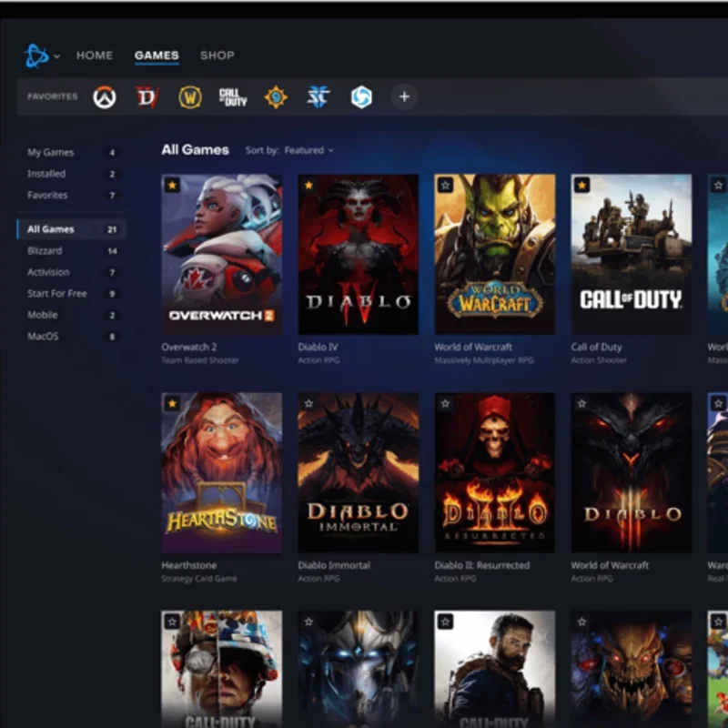Image resolution: width=728 pixels, height=728 pixels.
Task: Open the Sort by Featured dropdown
Action: [x=308, y=150]
